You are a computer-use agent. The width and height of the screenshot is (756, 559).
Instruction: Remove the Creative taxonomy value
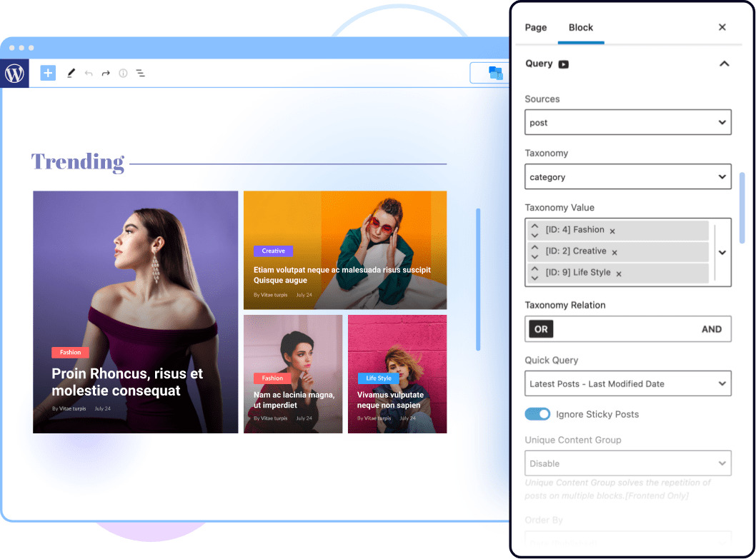[615, 253]
